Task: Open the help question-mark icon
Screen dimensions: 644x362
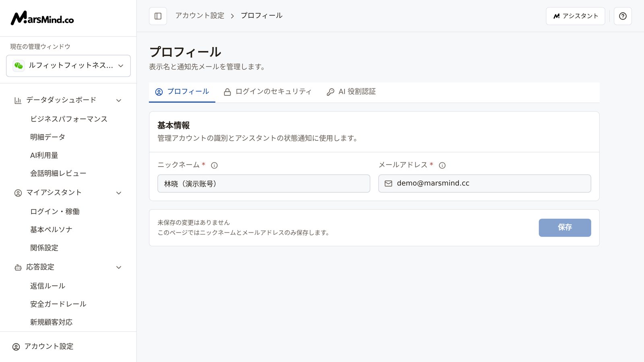Action: point(623,16)
